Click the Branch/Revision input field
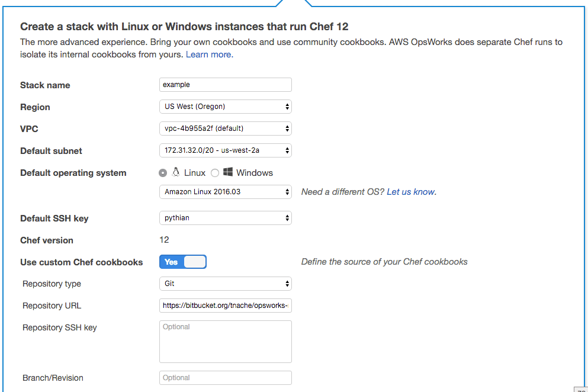This screenshot has height=392, width=588. (x=225, y=378)
